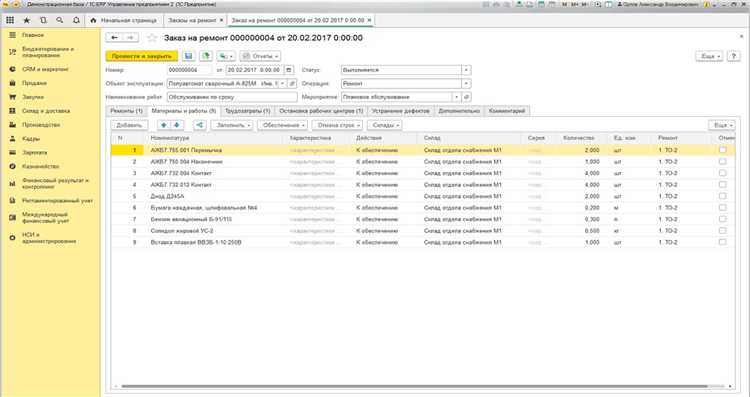The height and width of the screenshot is (397, 750).
Task: Open Продажи section
Action: (x=34, y=83)
